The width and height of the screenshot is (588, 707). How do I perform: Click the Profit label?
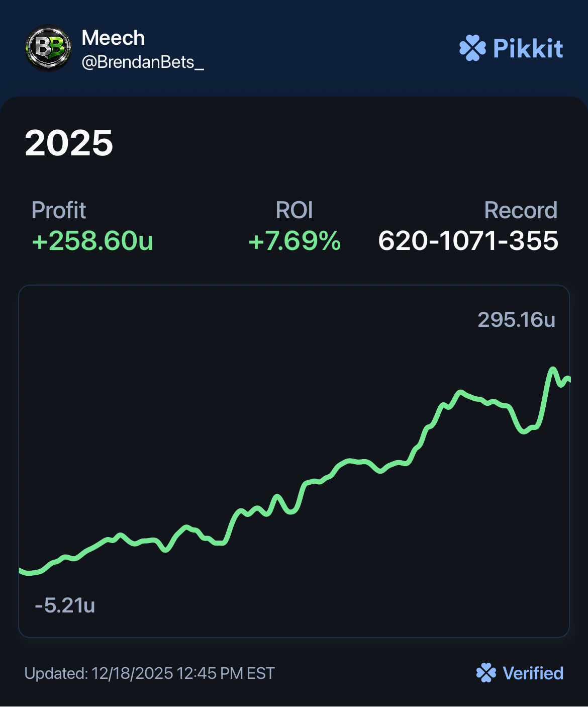click(x=59, y=210)
